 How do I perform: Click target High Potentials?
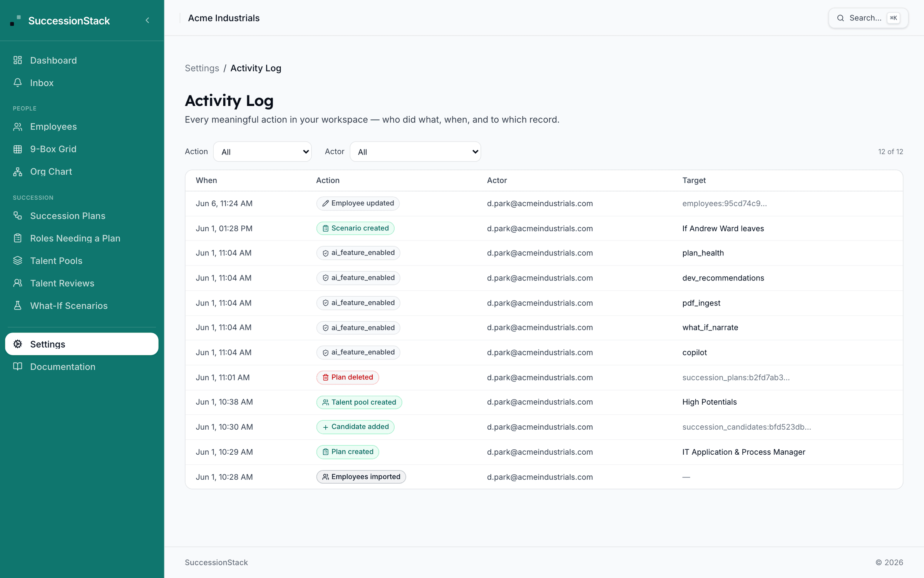pyautogui.click(x=709, y=402)
